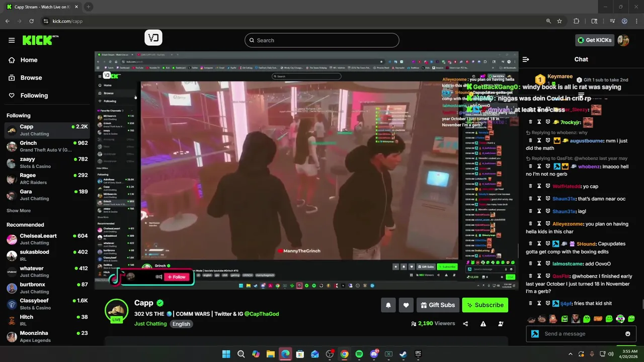Open whatever recommended channel

47,271
